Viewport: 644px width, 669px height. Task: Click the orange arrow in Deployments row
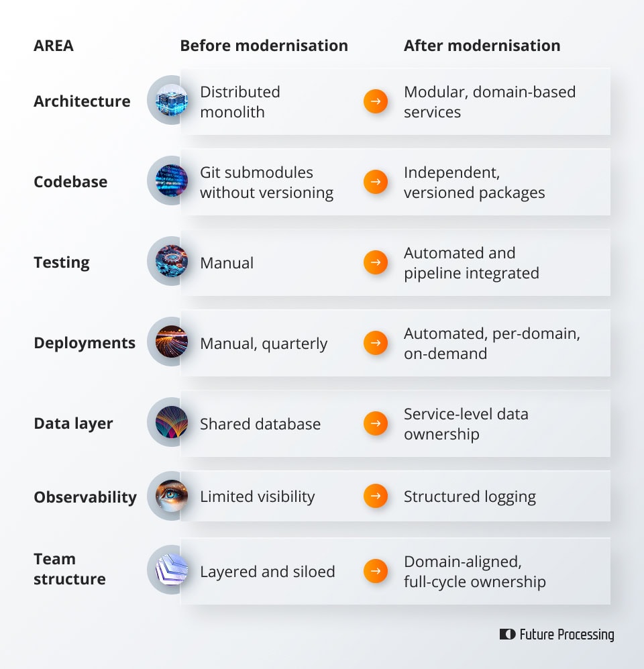(x=376, y=343)
